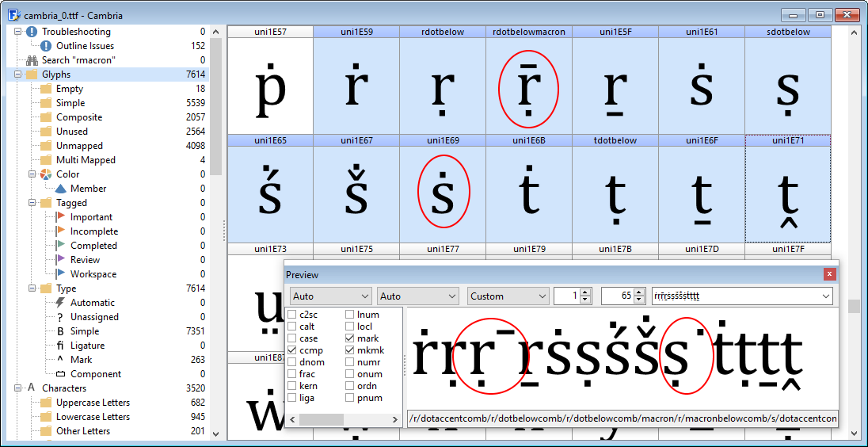Click the Incomplete orange flag icon
Image resolution: width=868 pixels, height=447 pixels.
tap(60, 231)
